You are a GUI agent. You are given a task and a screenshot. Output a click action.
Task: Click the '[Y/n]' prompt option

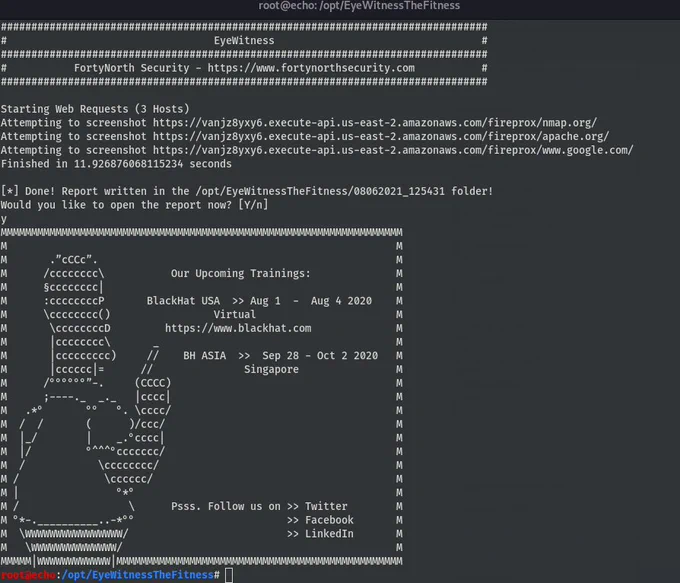click(253, 205)
